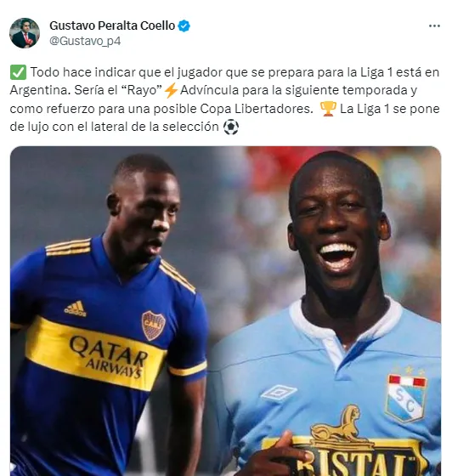
Task: Click the Umbro logo on the light-blue shirt
Action: [279, 393]
